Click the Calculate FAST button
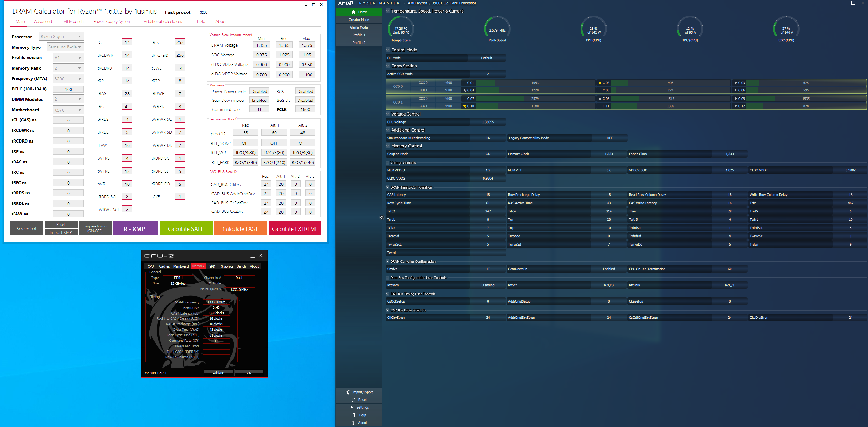The image size is (868, 427). [240, 229]
